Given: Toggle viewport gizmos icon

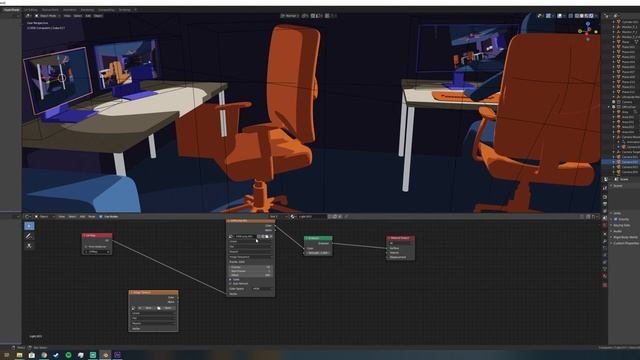Looking at the screenshot, I should pos(548,16).
